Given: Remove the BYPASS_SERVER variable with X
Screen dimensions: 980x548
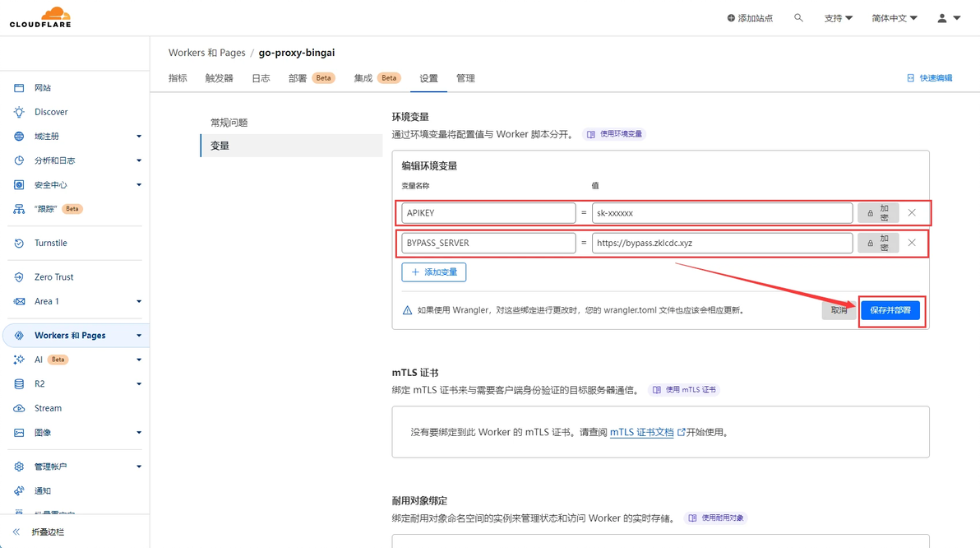Looking at the screenshot, I should click(x=912, y=243).
